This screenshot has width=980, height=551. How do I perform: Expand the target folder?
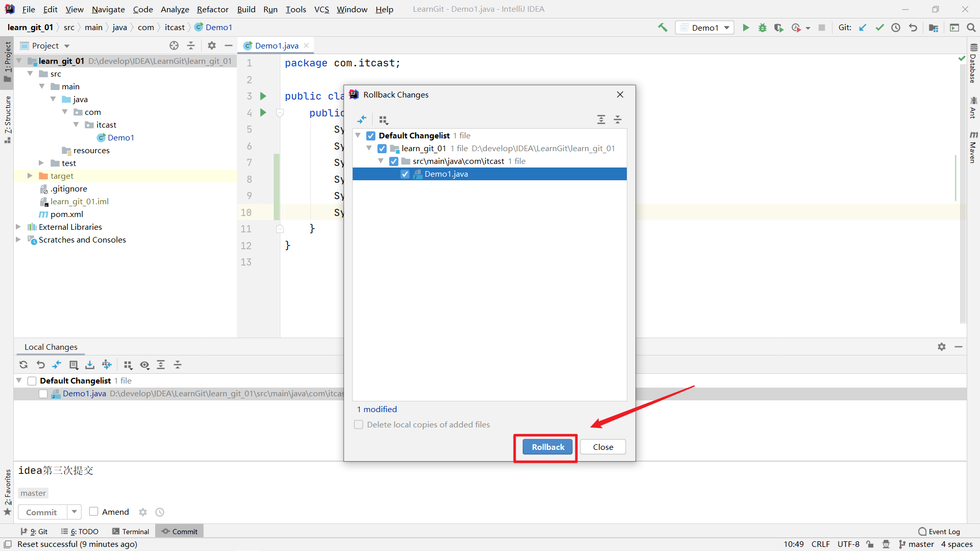(30, 176)
